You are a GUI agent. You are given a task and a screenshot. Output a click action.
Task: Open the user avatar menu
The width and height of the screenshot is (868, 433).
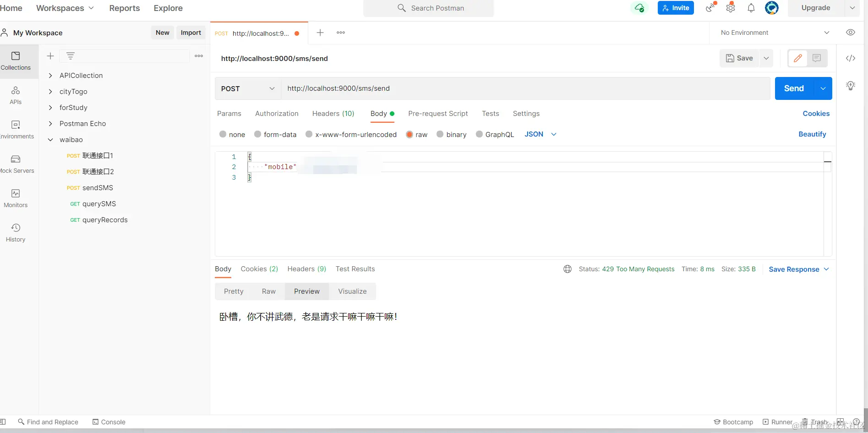click(x=772, y=8)
